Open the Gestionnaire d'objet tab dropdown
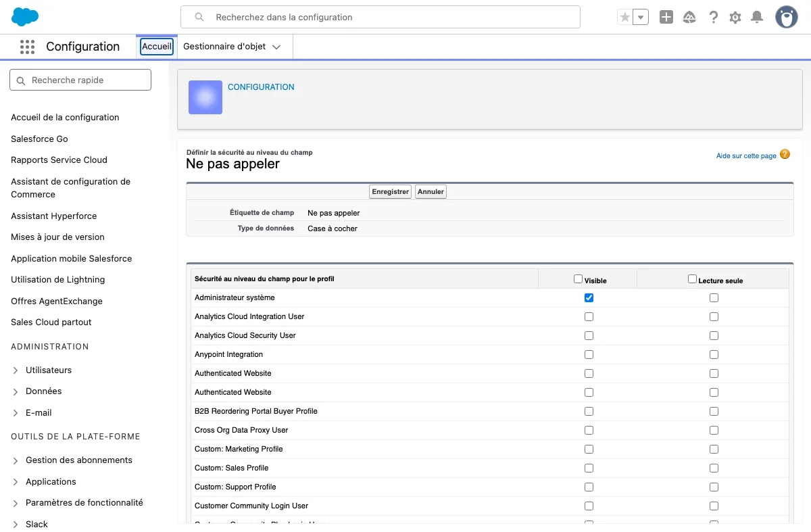This screenshot has height=532, width=811. pyautogui.click(x=276, y=47)
